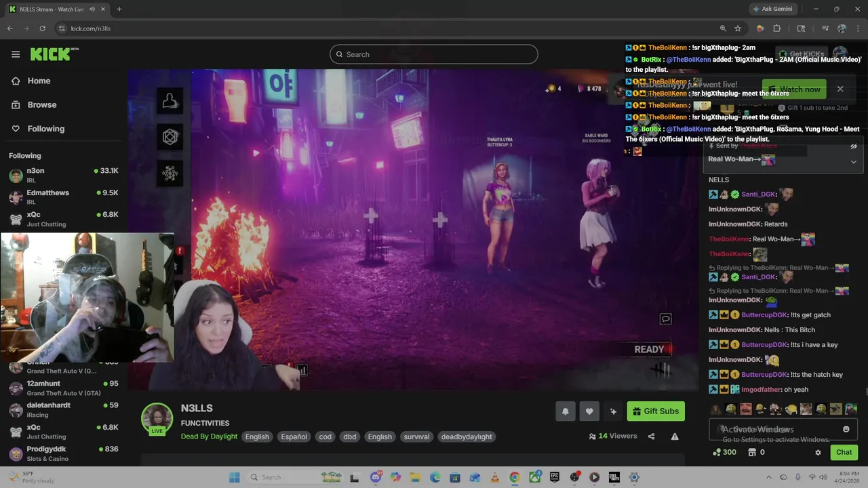The image size is (868, 488).
Task: Select the Español tag
Action: pos(294,436)
